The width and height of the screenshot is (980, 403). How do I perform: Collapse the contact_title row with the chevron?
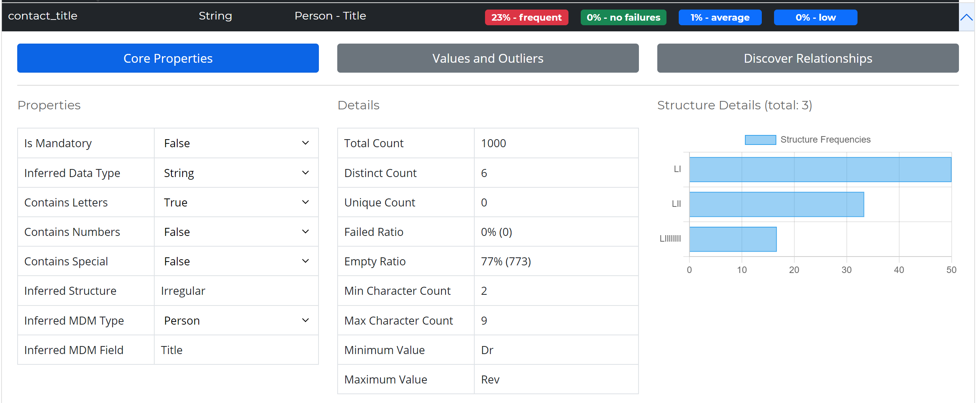[x=966, y=17]
